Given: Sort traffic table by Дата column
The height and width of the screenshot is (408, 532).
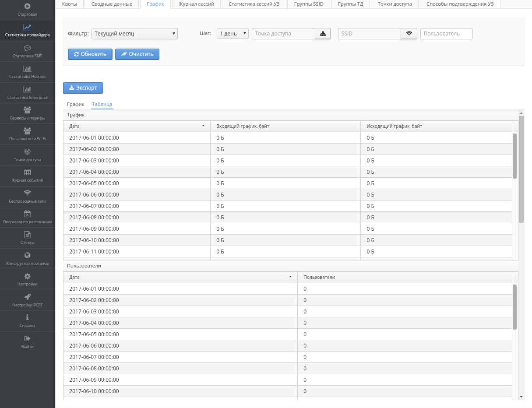Looking at the screenshot, I should point(137,126).
